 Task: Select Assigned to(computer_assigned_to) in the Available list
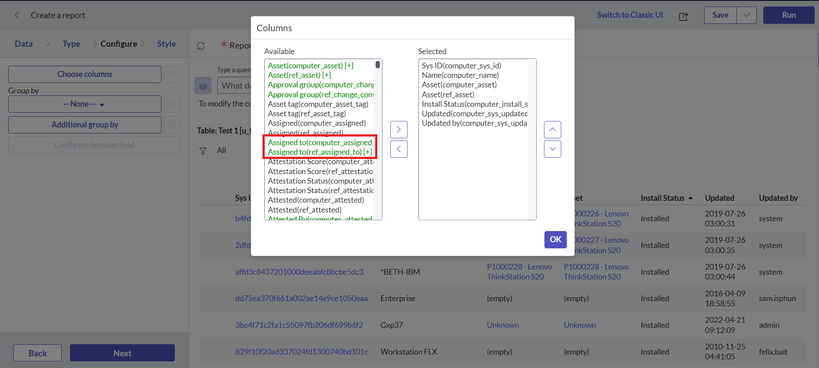pos(320,143)
